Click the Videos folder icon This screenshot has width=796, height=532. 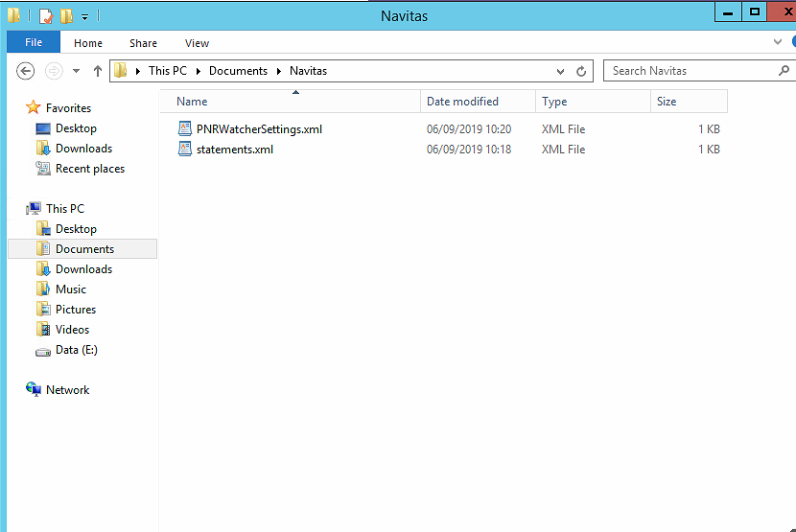[43, 329]
